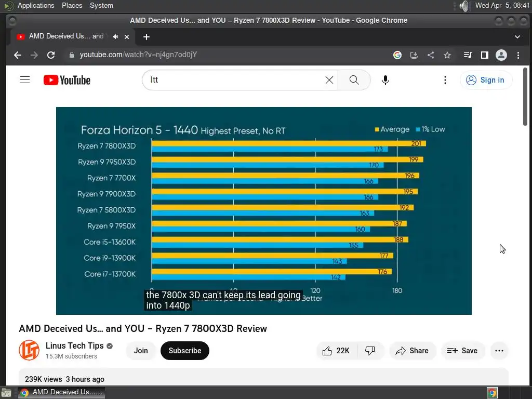The width and height of the screenshot is (532, 399).
Task: Click the show desktop icon in taskbar
Action: point(6,393)
